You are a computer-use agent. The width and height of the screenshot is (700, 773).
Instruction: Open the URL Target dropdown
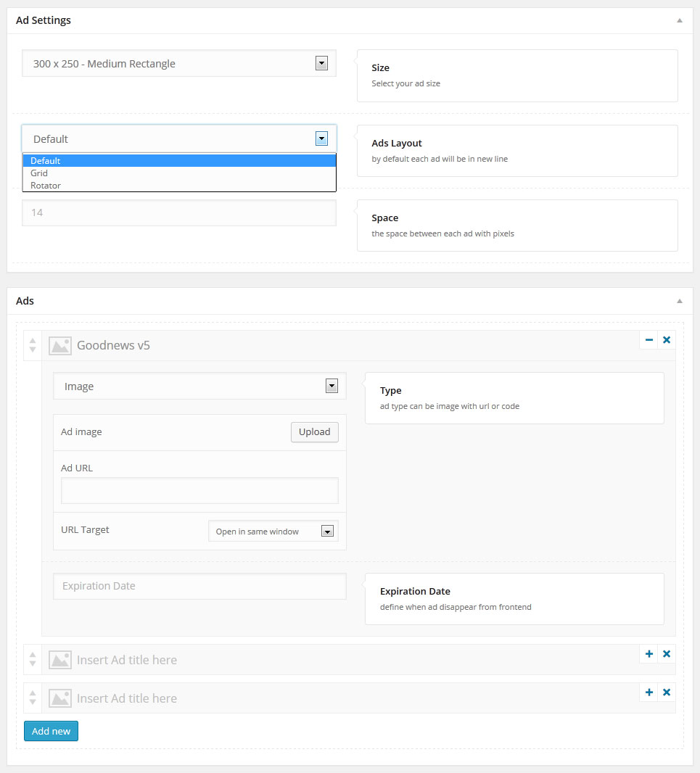tap(273, 531)
